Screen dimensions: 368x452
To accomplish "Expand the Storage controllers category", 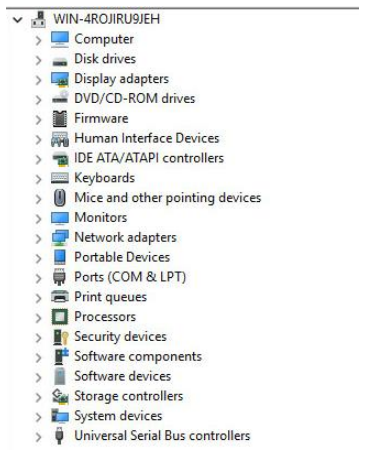I will click(38, 397).
